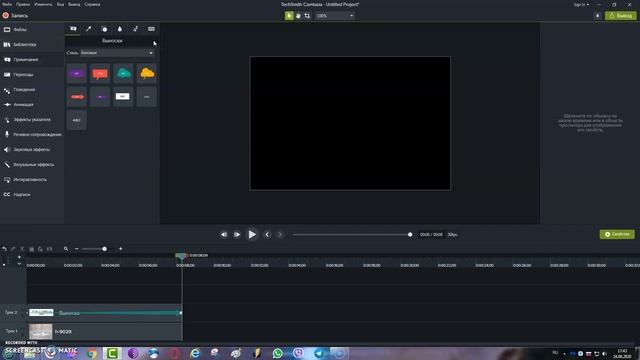Select the callout clip on Track 2

click(104, 313)
